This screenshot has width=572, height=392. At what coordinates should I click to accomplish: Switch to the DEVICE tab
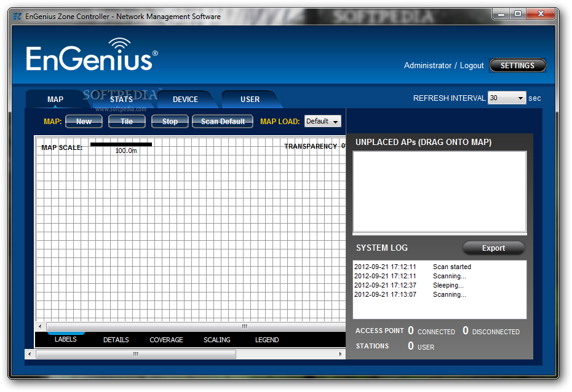click(185, 99)
